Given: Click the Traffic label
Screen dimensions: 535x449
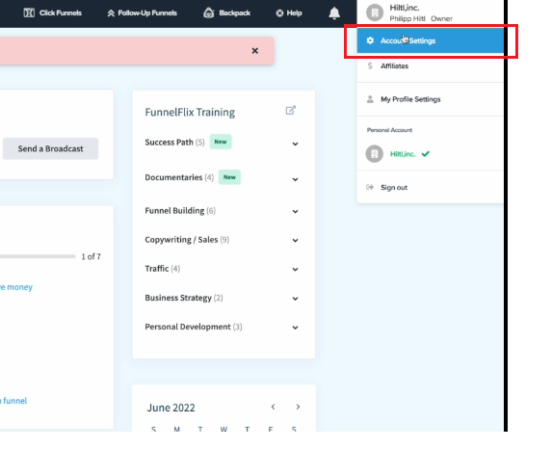Looking at the screenshot, I should 157,269.
